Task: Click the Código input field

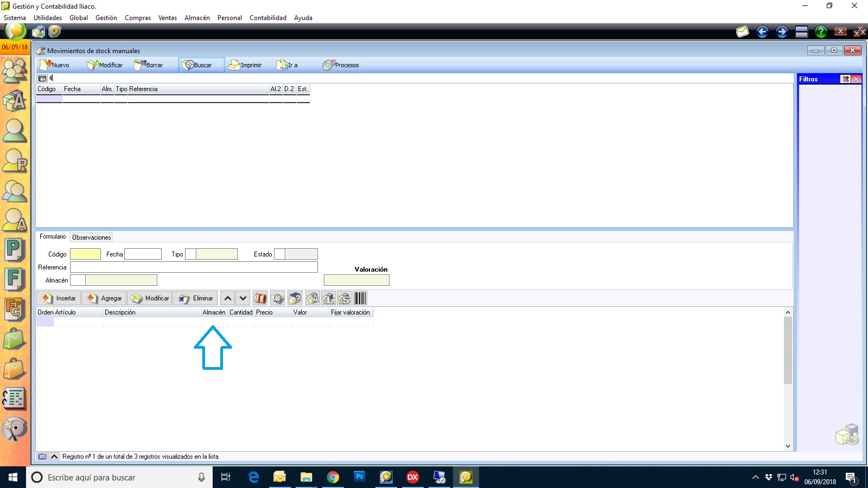Action: tap(85, 254)
